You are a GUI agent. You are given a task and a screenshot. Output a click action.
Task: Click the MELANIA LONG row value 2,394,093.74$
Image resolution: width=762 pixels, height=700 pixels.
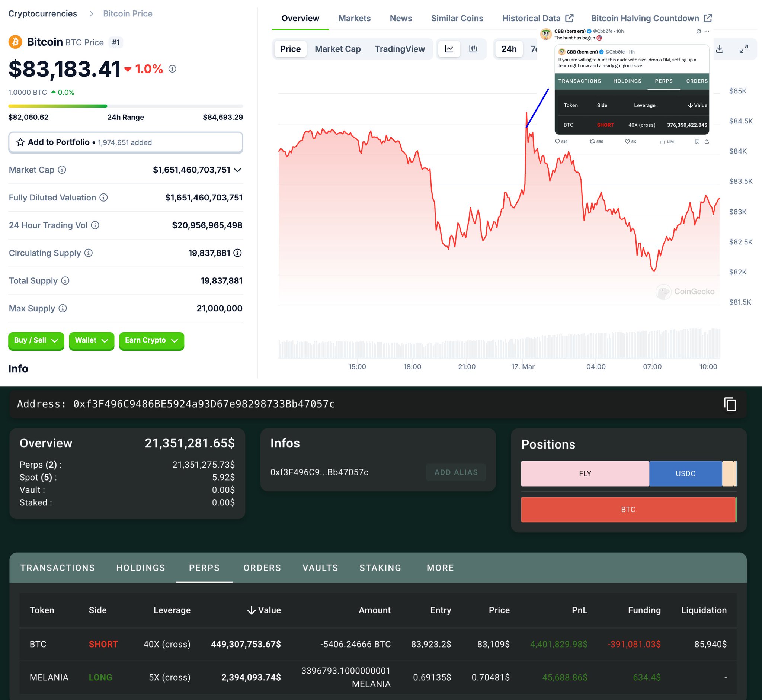click(251, 677)
